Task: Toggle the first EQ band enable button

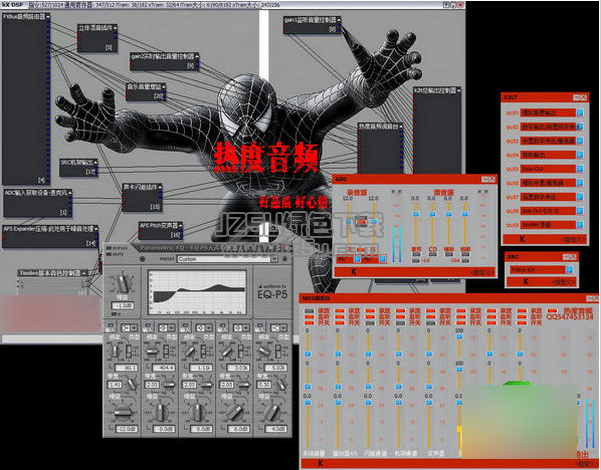Action: pyautogui.click(x=110, y=327)
